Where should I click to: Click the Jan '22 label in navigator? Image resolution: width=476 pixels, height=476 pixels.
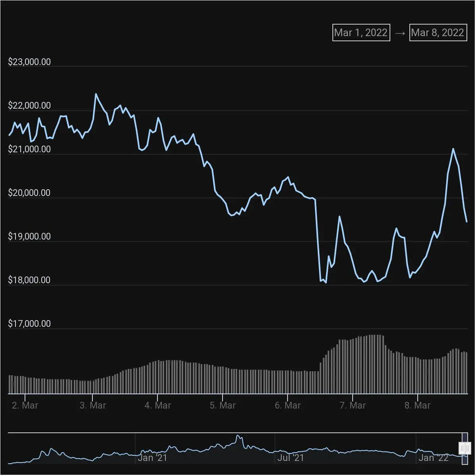pos(434,458)
